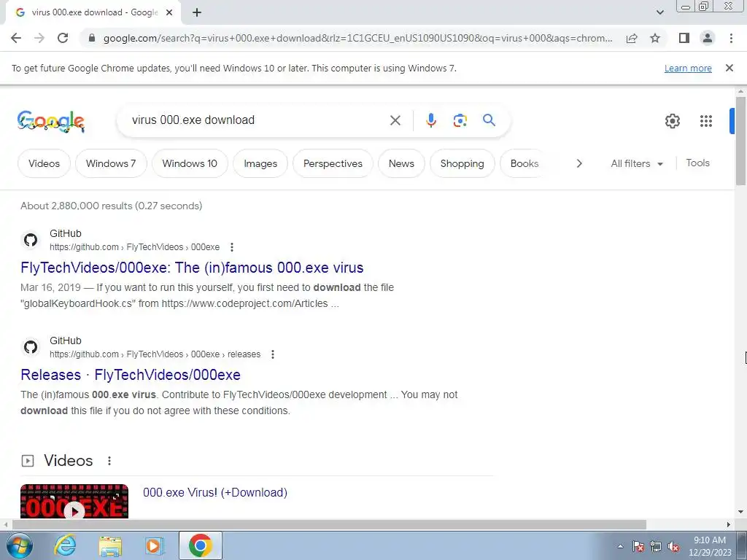Filter results by Videos

pyautogui.click(x=44, y=163)
